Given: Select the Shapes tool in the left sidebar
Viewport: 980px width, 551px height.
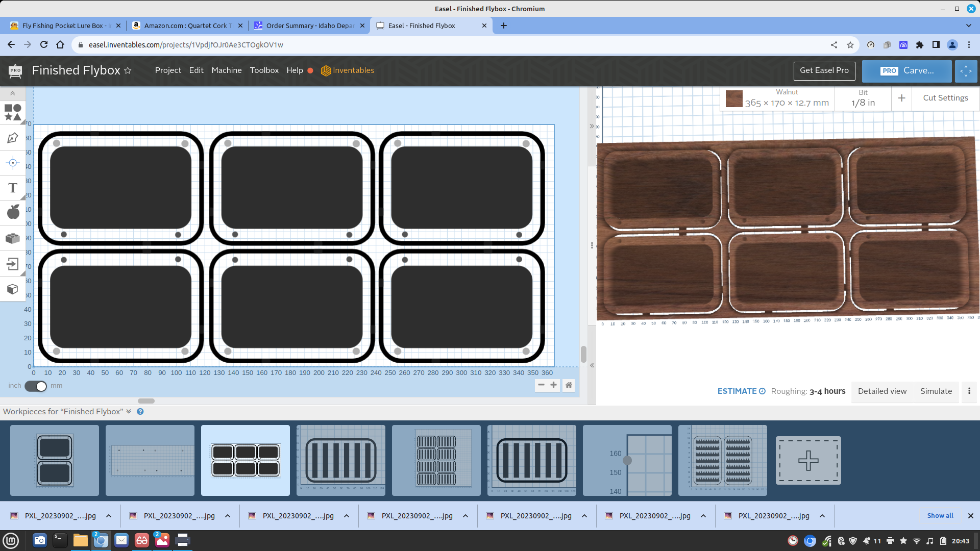Looking at the screenshot, I should point(13,112).
